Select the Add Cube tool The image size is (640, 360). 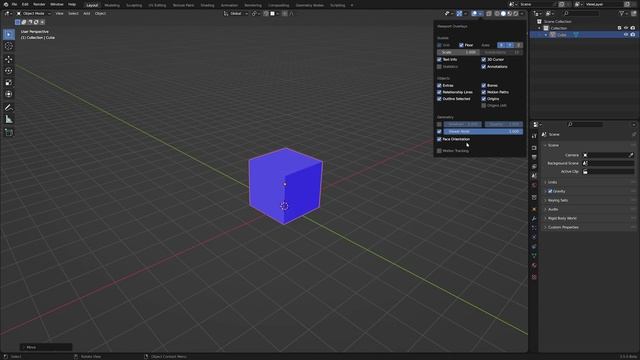tap(9, 133)
